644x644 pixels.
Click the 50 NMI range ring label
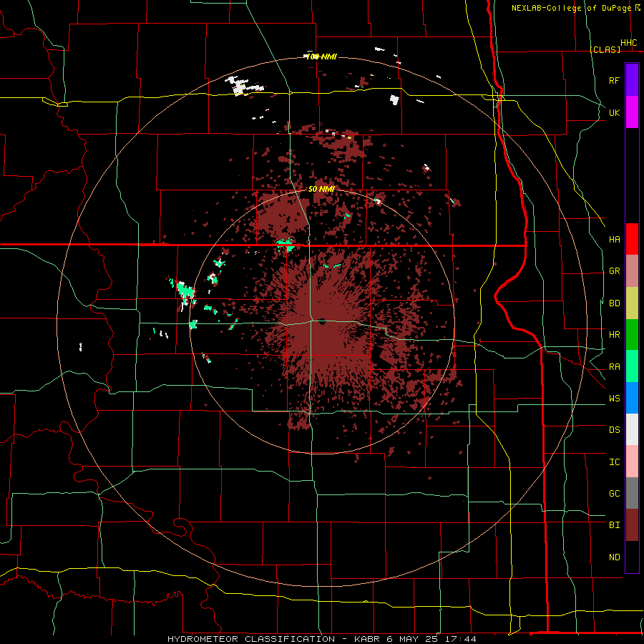[x=321, y=189]
